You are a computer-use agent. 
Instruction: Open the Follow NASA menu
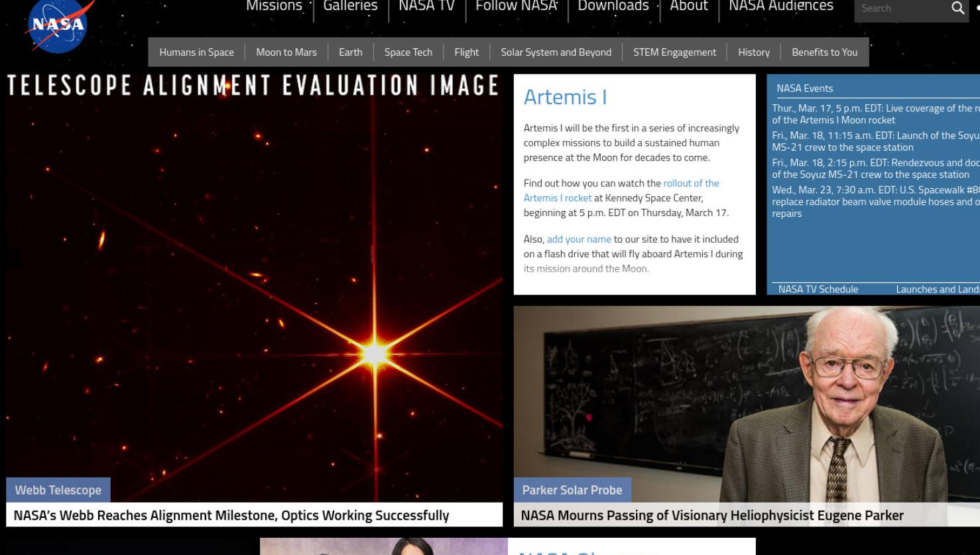coord(517,6)
